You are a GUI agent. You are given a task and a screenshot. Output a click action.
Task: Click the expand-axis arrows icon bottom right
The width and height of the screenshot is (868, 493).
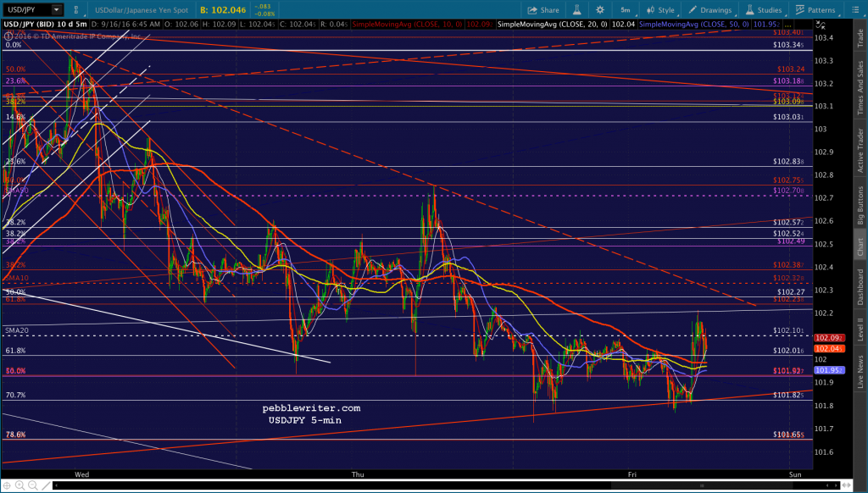coord(847,485)
